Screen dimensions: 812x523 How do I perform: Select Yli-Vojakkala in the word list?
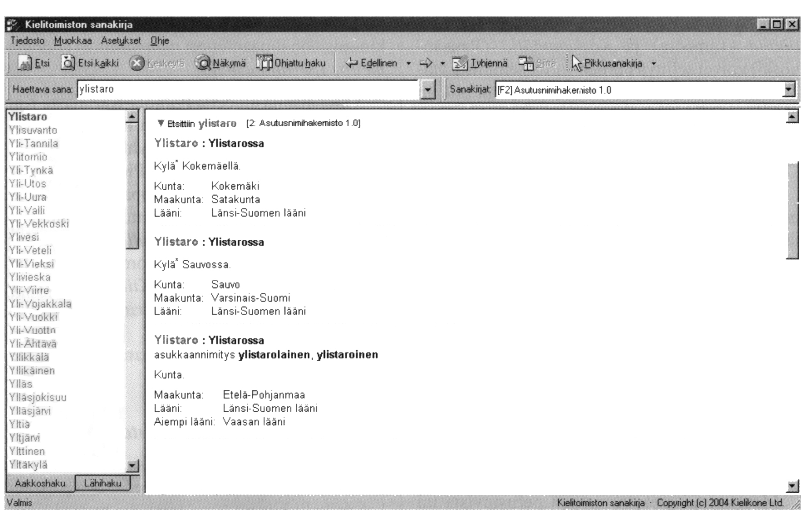click(x=40, y=304)
